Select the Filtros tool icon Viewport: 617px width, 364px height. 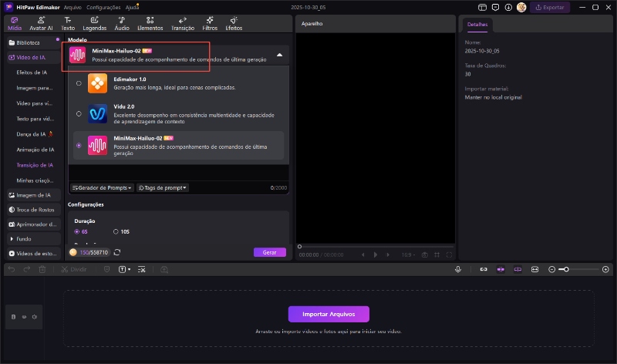[210, 22]
